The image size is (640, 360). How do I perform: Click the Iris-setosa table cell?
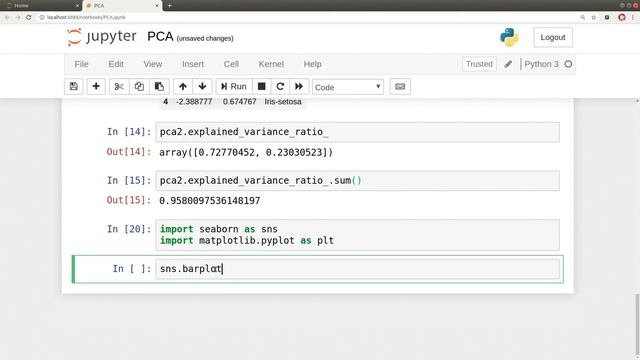point(283,102)
